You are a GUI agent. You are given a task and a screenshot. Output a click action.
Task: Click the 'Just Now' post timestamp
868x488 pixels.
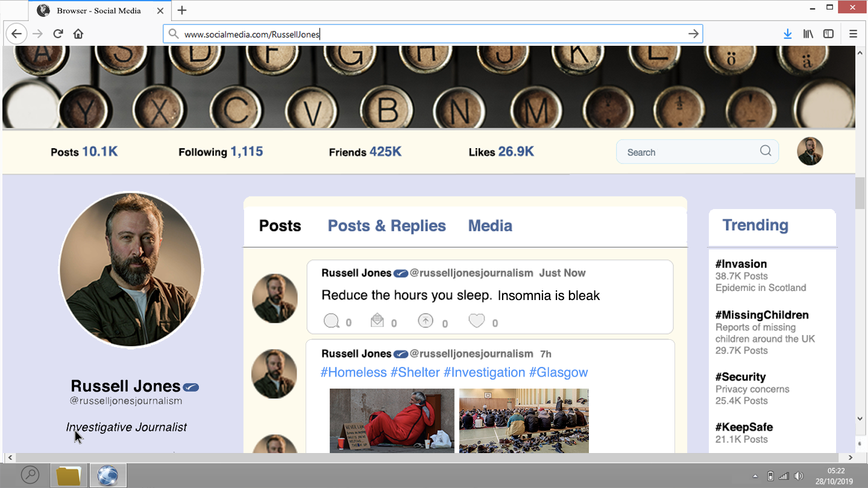[562, 273]
